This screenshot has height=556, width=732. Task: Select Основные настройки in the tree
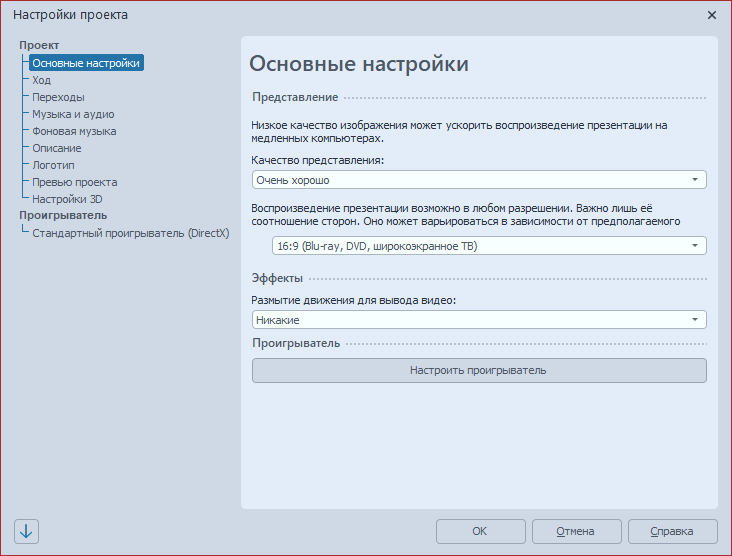(x=86, y=63)
